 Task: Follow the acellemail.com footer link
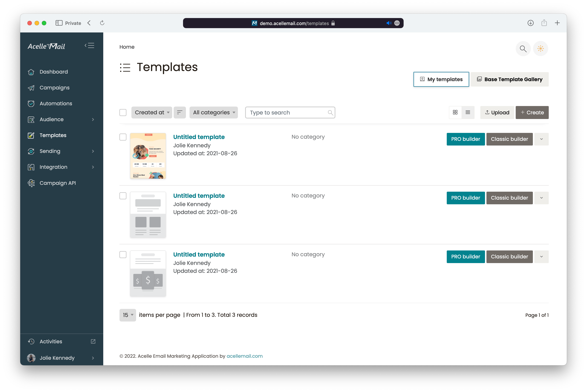[x=244, y=356]
